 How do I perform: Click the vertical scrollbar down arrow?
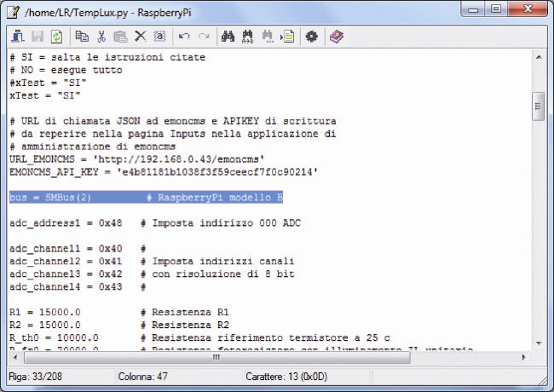539,343
